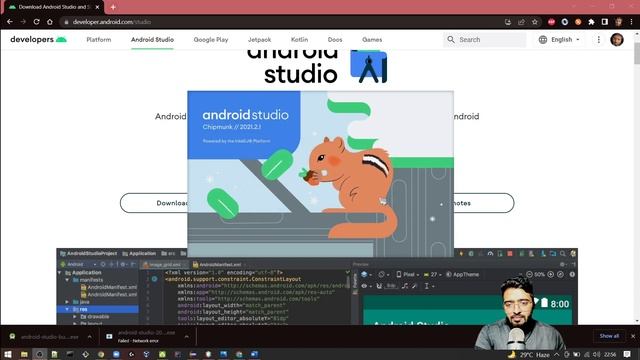Viewport: 640px width, 360px height.
Task: Reload the developer.android.com page
Action: (x=36, y=22)
